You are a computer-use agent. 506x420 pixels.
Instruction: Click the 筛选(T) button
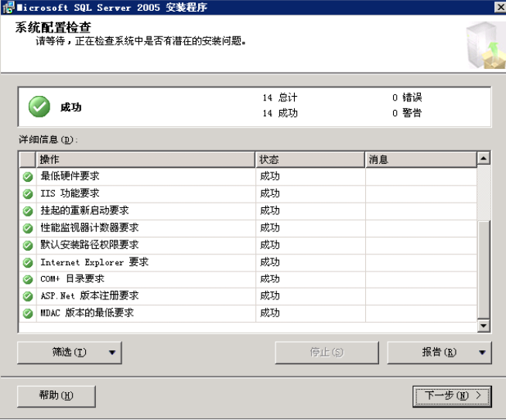point(70,353)
